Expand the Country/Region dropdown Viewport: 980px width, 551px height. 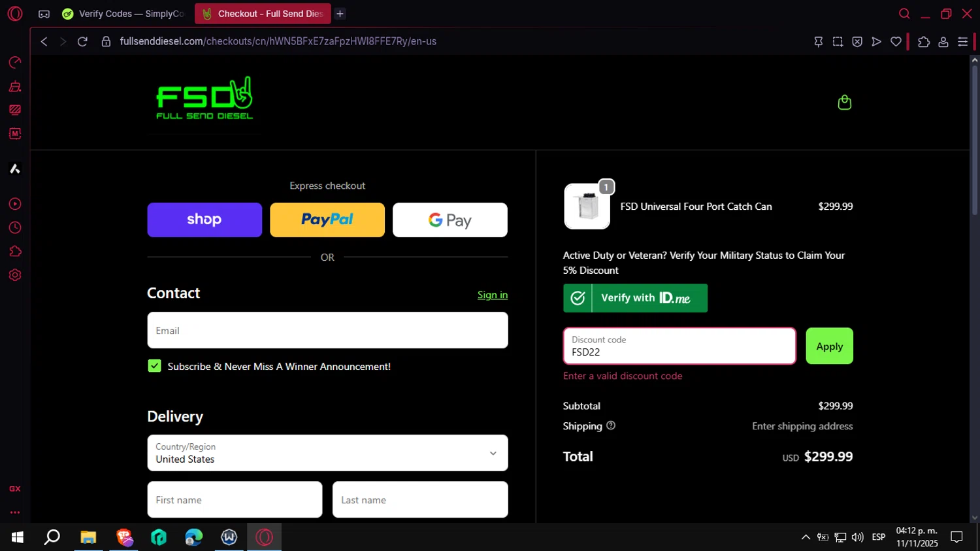[x=327, y=453]
